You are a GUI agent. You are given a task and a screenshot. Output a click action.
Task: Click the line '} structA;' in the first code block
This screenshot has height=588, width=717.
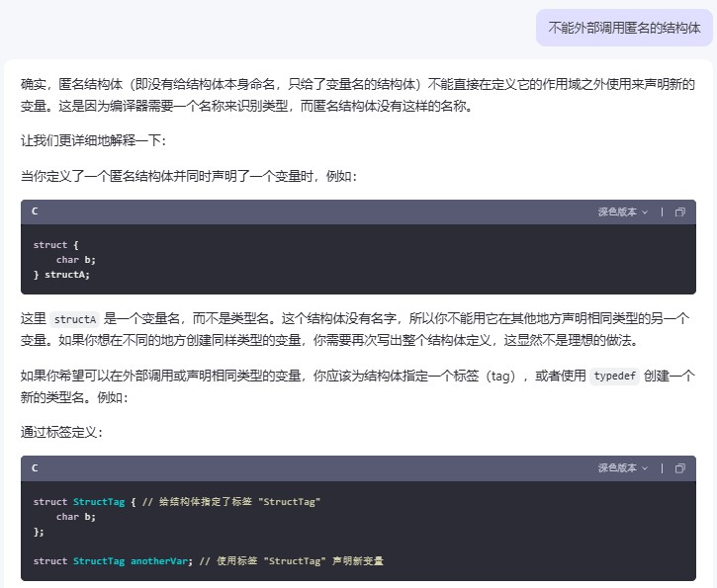point(61,275)
